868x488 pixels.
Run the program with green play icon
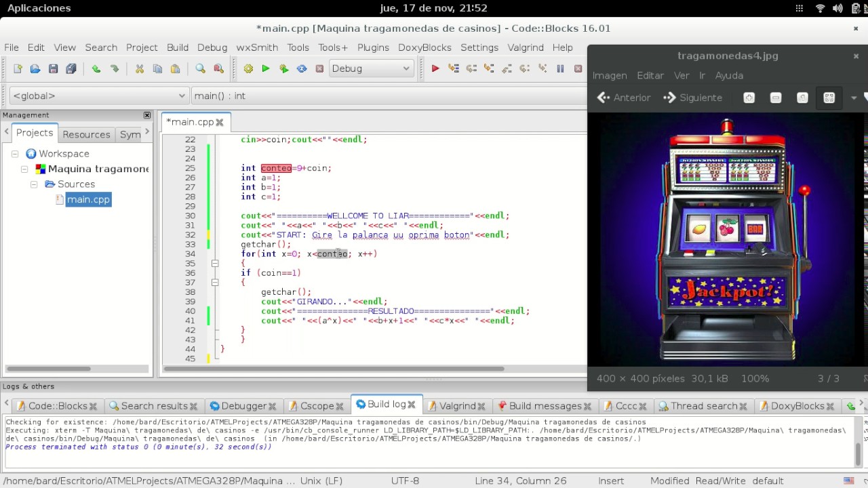266,68
